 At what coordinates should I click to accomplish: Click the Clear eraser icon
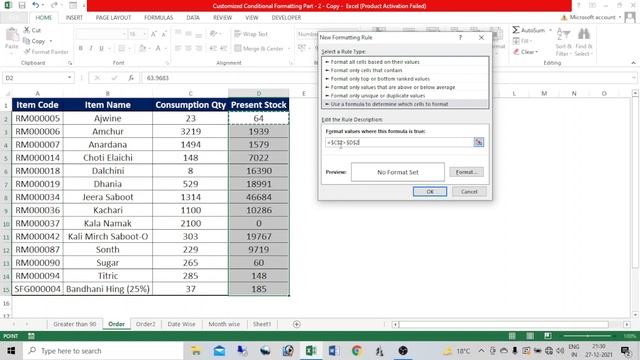pyautogui.click(x=516, y=51)
